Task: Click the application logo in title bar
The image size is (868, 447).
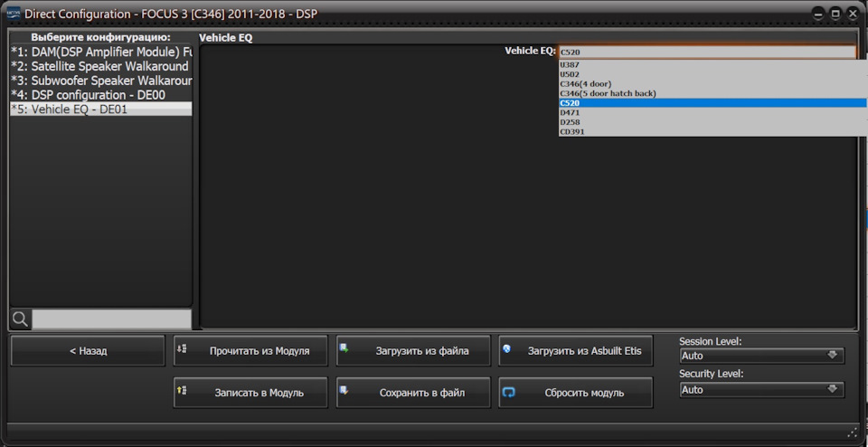Action: pyautogui.click(x=14, y=14)
